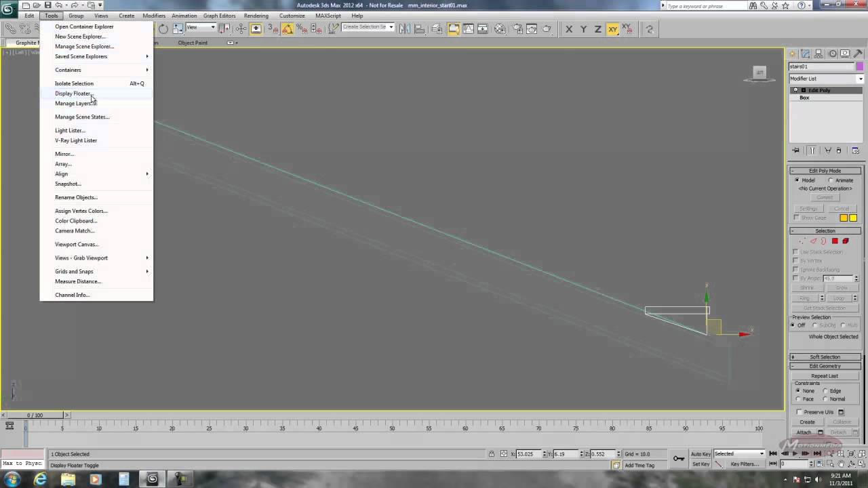Click the Create button in Edit Geometry
The height and width of the screenshot is (488, 868).
[x=807, y=422]
